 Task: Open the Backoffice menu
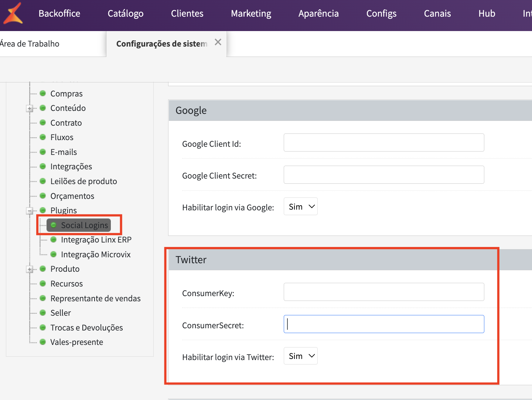59,13
